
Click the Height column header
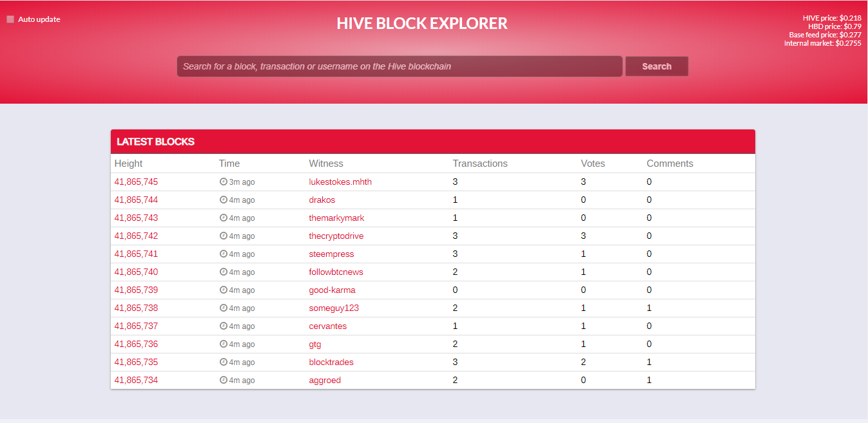click(128, 164)
